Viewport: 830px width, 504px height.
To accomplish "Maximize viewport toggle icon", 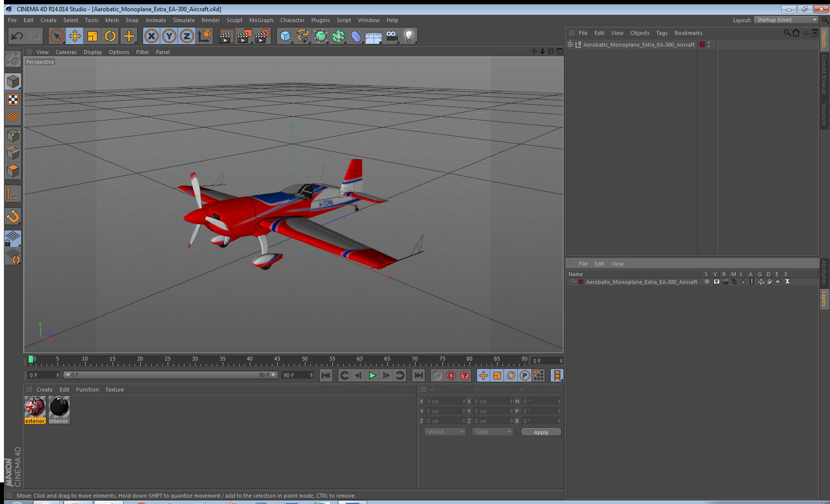I will tap(560, 52).
